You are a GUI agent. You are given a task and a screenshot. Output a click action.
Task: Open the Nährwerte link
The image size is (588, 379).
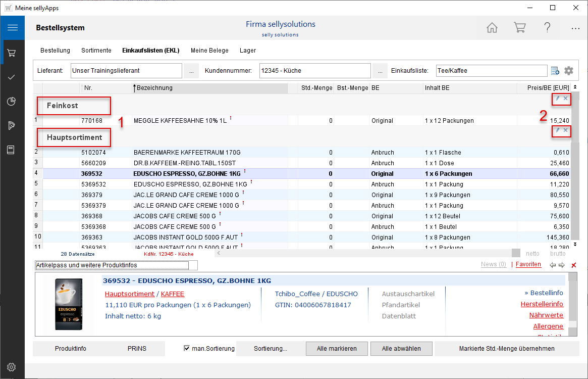pos(546,315)
